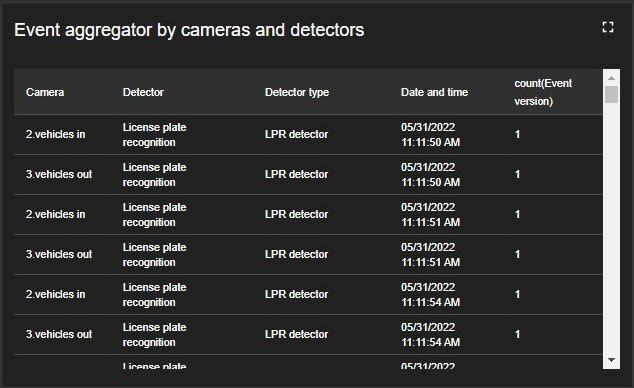Select first 3.vehicles out camera cell
The width and height of the screenshot is (634, 388).
click(x=59, y=174)
